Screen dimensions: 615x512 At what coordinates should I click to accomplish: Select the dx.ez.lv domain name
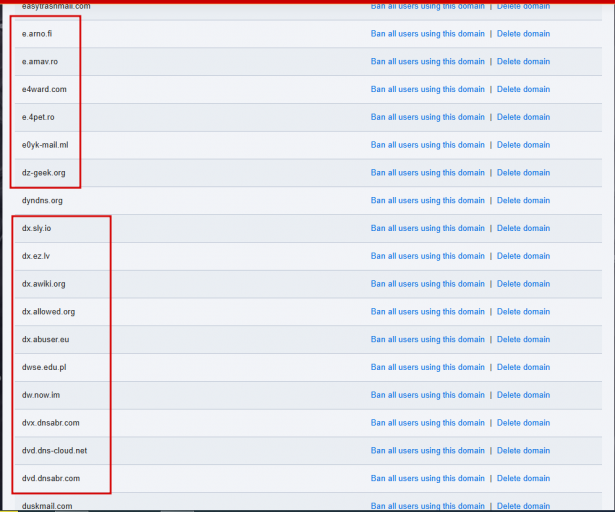pyautogui.click(x=36, y=257)
